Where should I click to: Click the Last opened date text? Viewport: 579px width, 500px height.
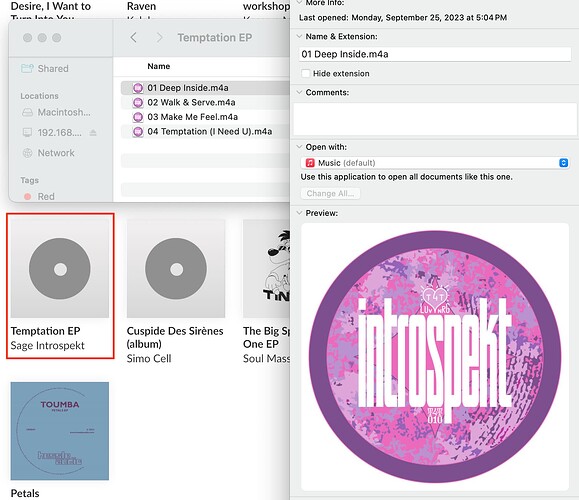tap(403, 18)
